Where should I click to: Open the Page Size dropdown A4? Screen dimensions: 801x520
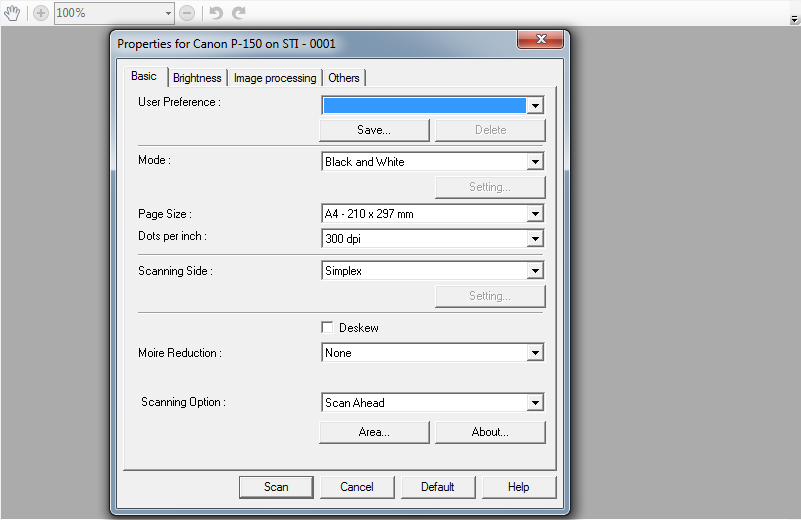432,214
